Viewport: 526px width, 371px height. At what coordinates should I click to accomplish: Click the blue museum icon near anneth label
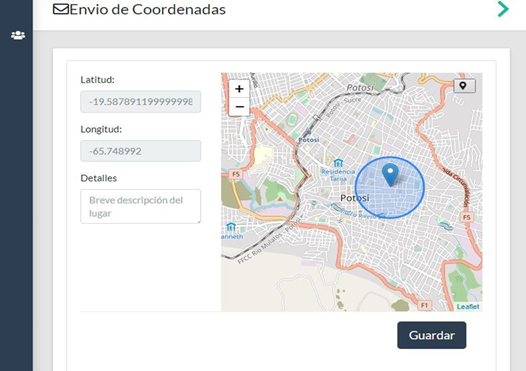tap(231, 227)
